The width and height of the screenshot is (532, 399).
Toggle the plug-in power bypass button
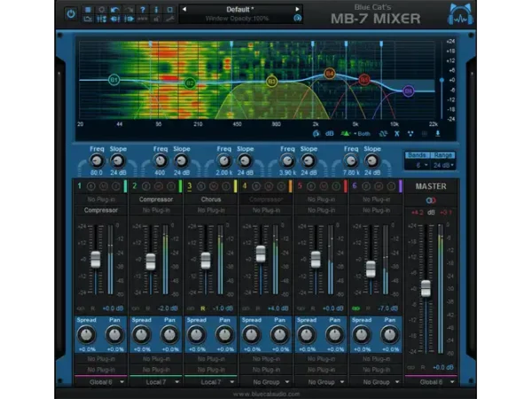[x=71, y=14]
